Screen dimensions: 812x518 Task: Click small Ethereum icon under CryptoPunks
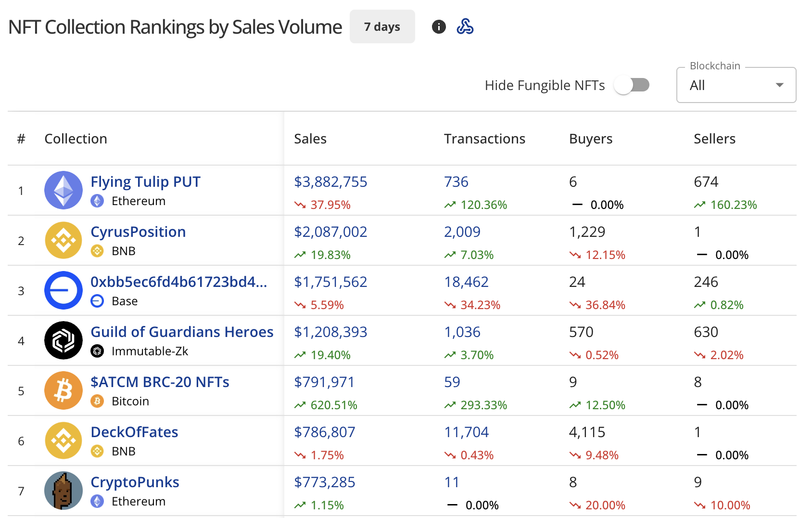click(x=97, y=501)
